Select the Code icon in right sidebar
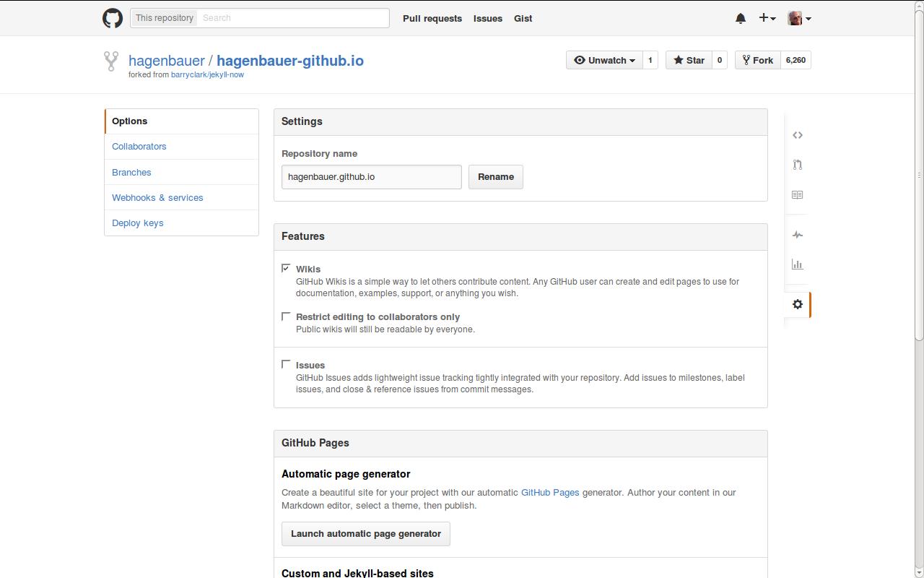The width and height of the screenshot is (924, 578). (797, 134)
